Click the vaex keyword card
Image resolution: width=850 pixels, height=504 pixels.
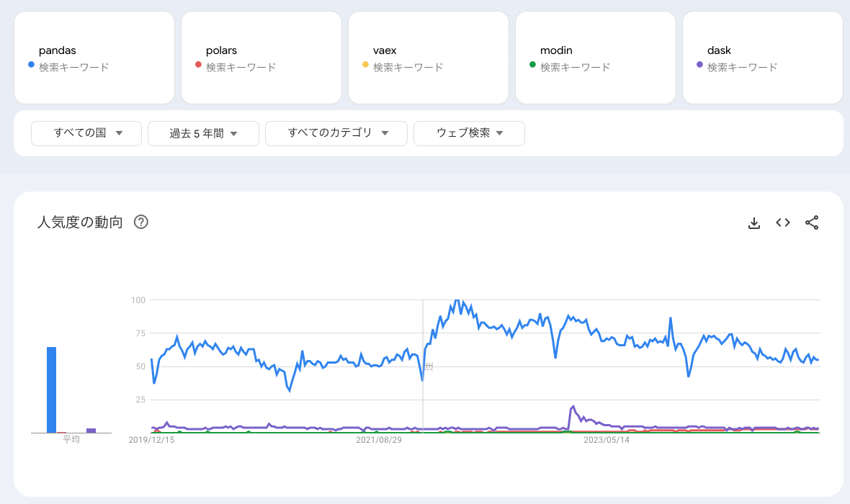tap(428, 58)
